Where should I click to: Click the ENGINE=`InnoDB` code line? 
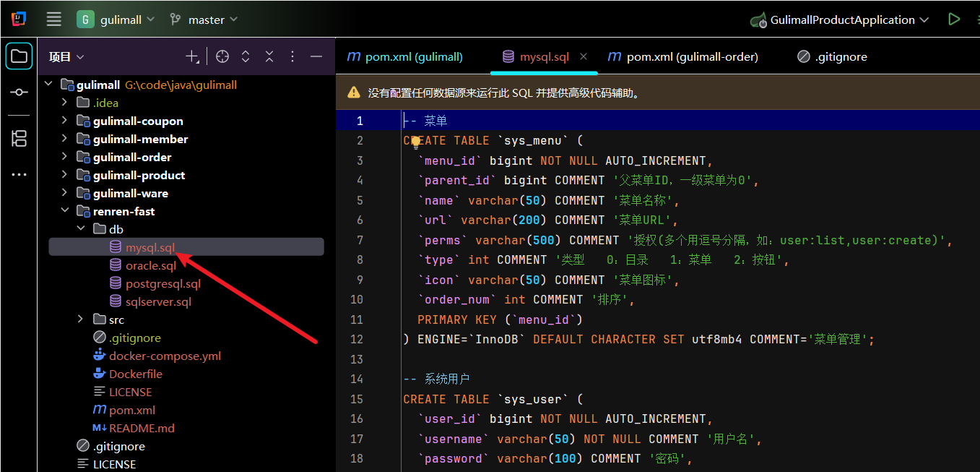(x=639, y=339)
